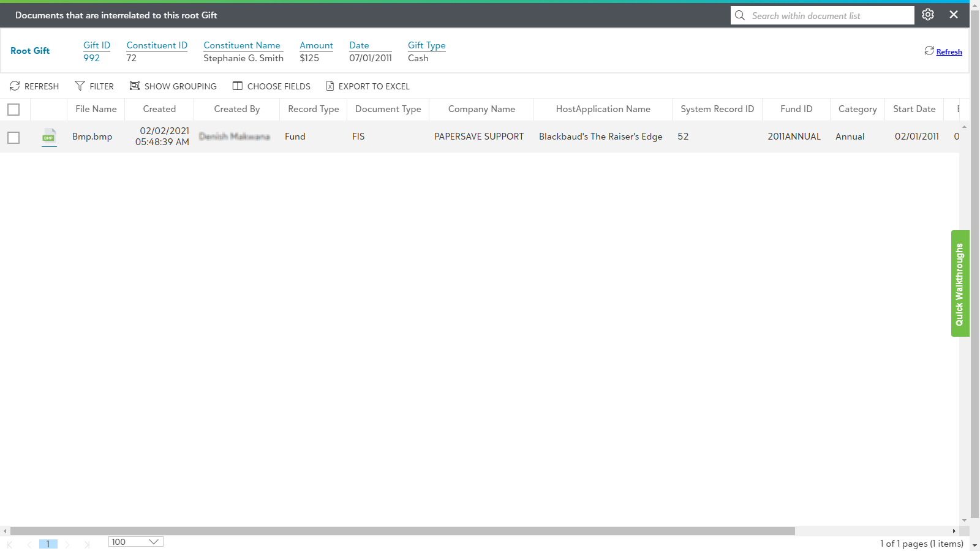
Task: Select page 1 in pagination
Action: (x=48, y=544)
